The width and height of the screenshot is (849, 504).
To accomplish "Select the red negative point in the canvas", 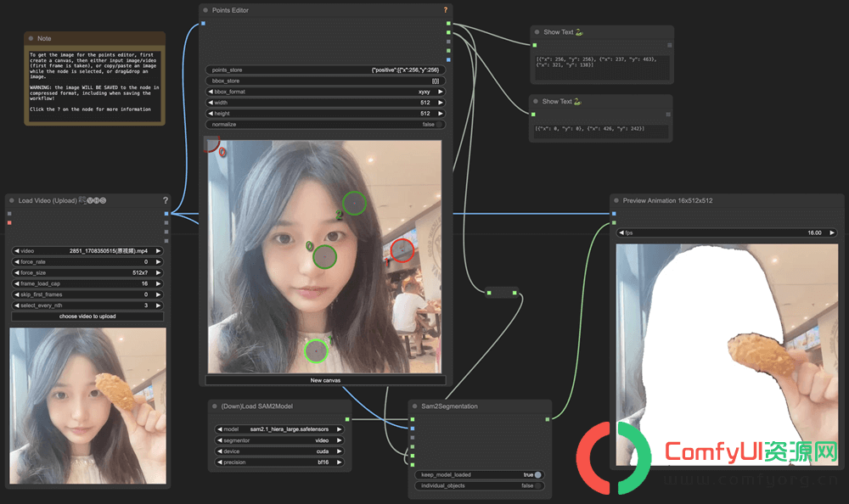I will 402,250.
